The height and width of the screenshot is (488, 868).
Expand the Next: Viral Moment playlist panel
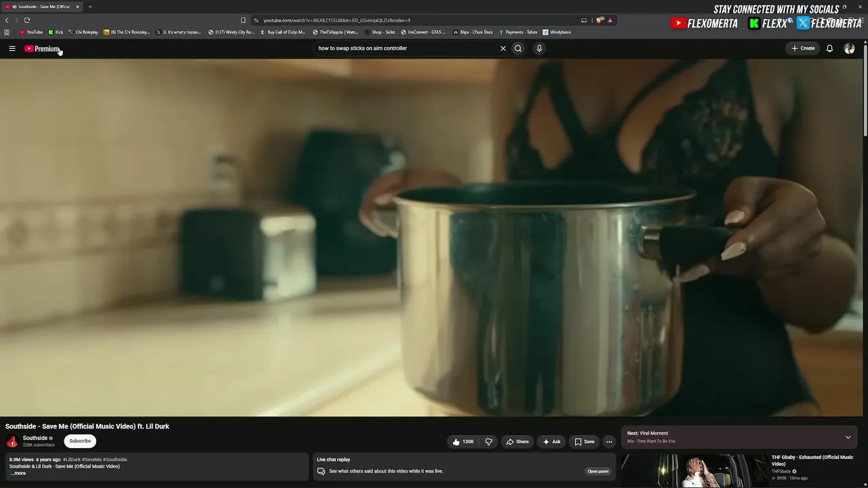click(x=848, y=437)
